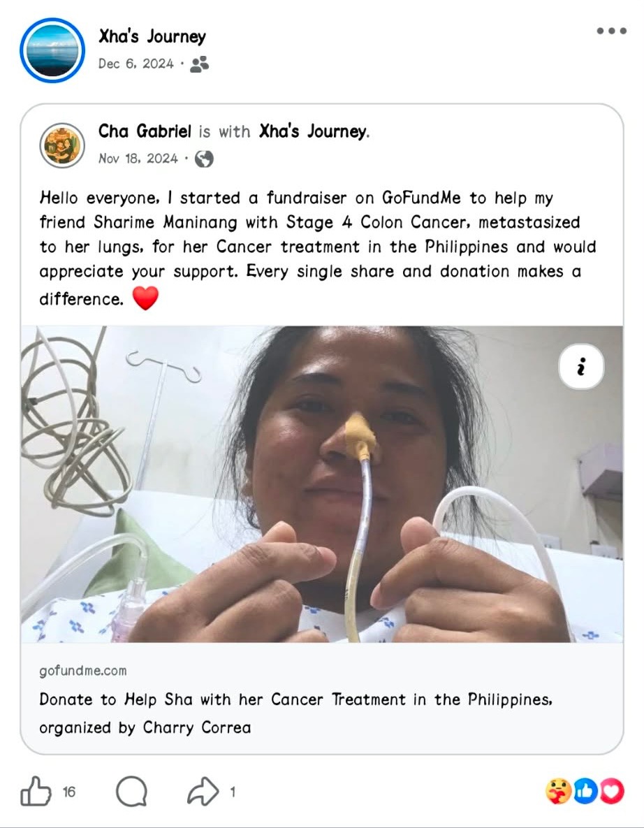Click the red love reaction badge
The height and width of the screenshot is (828, 644).
(x=612, y=792)
